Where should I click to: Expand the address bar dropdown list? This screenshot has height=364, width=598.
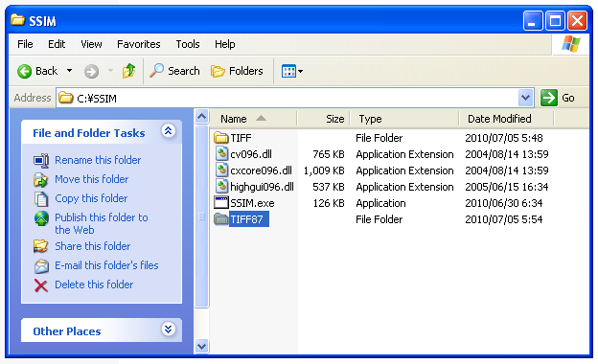click(x=525, y=98)
